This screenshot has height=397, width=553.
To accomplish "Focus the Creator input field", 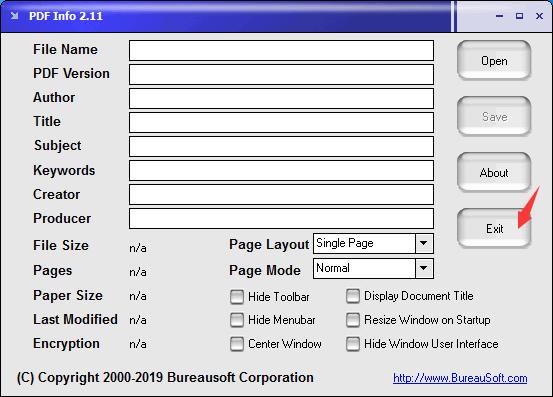I will (281, 194).
